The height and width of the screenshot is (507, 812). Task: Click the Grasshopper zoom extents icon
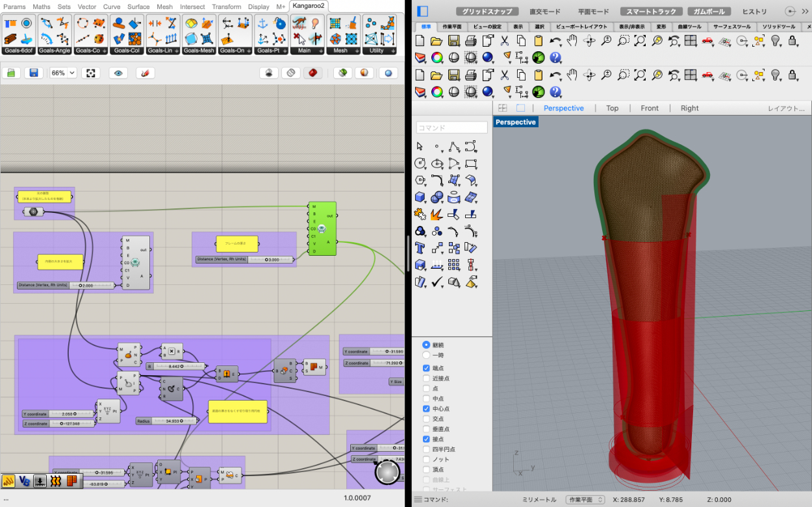click(x=92, y=73)
